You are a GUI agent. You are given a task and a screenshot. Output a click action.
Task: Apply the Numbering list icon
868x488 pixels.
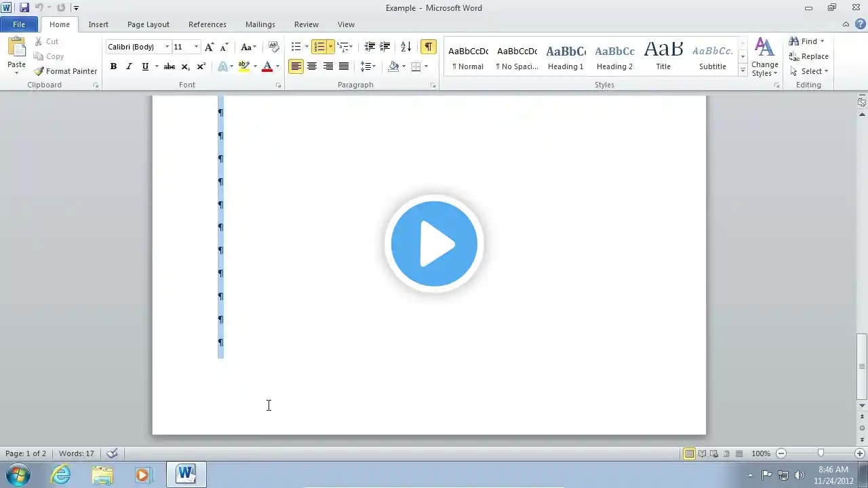click(x=319, y=47)
